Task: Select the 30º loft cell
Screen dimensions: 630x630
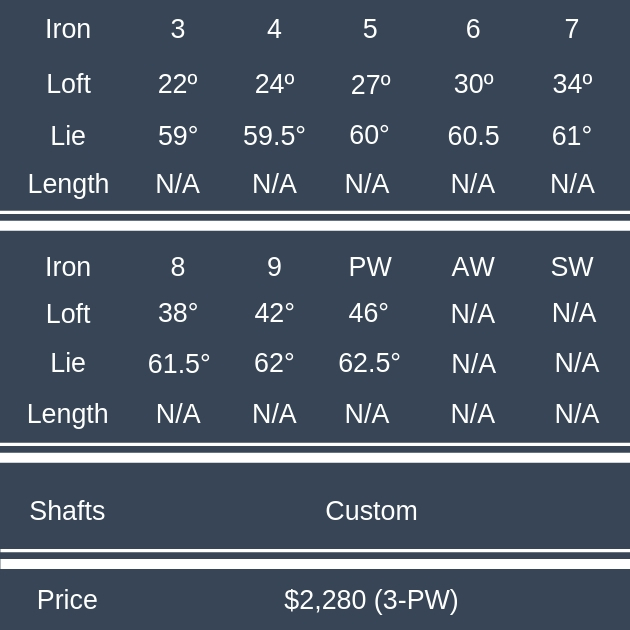Action: [x=473, y=84]
